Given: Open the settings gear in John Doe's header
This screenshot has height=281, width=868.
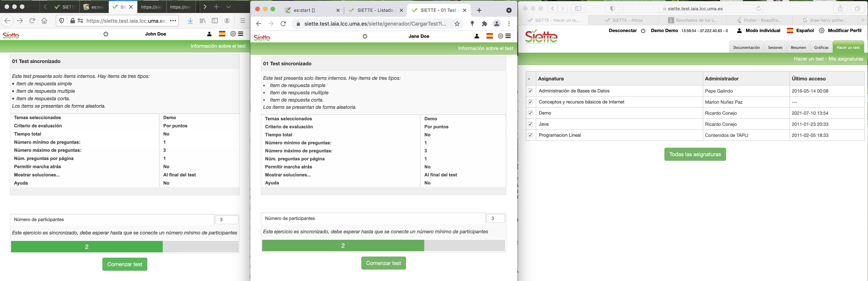Looking at the screenshot, I should click(x=233, y=34).
